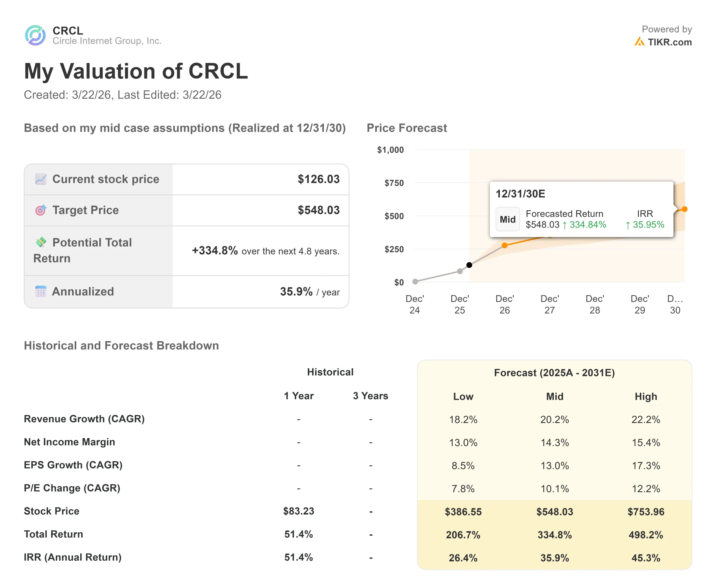Click the CRCL ticker symbol text

68,30
